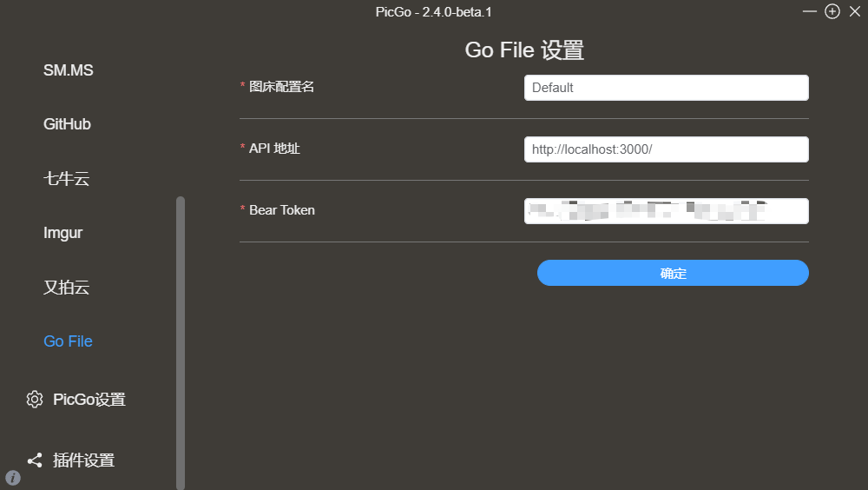Click the Go File 设置 heading
The width and height of the screenshot is (868, 490).
[x=524, y=50]
